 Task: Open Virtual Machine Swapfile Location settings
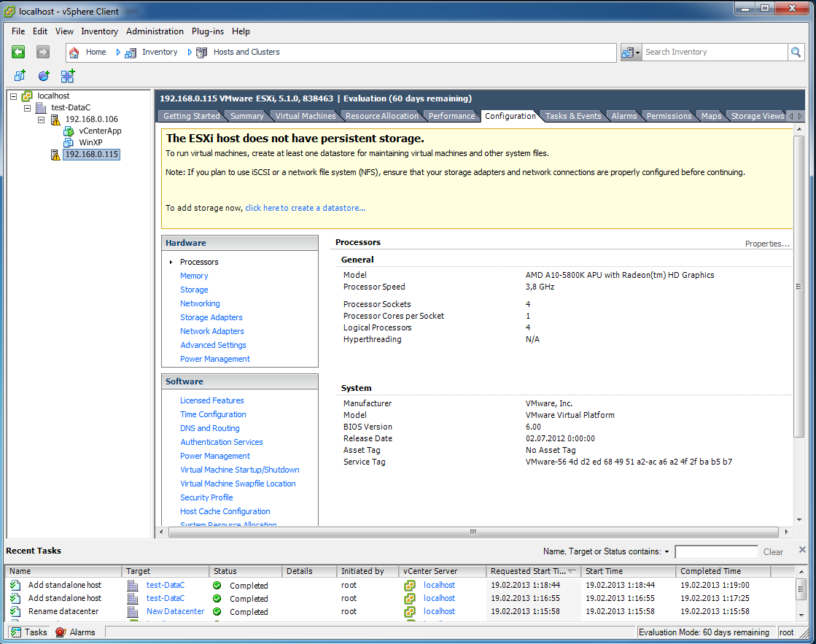coord(238,484)
